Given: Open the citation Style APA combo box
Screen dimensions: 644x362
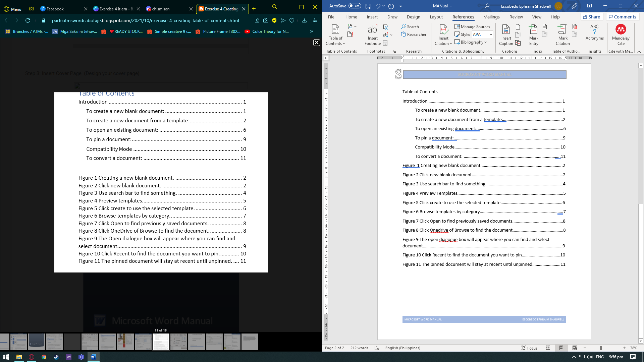Looking at the screenshot, I should [482, 34].
